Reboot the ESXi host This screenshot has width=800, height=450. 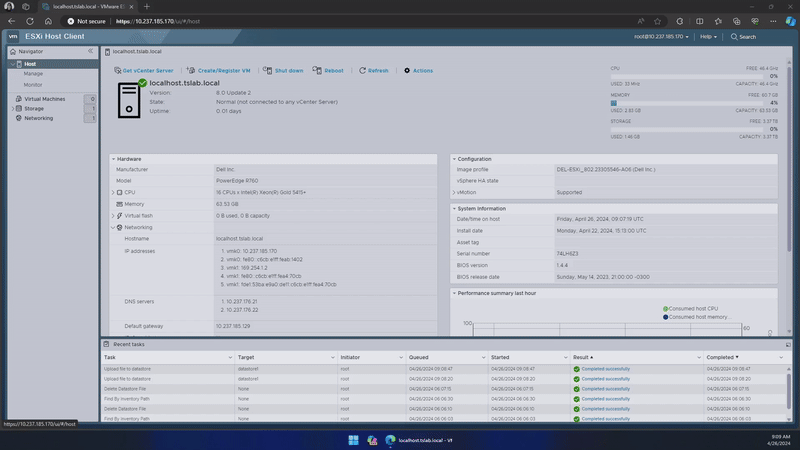(x=328, y=71)
